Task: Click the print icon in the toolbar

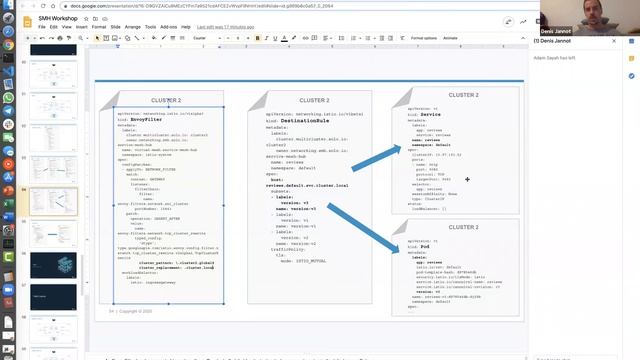Action: pyautogui.click(x=60, y=38)
